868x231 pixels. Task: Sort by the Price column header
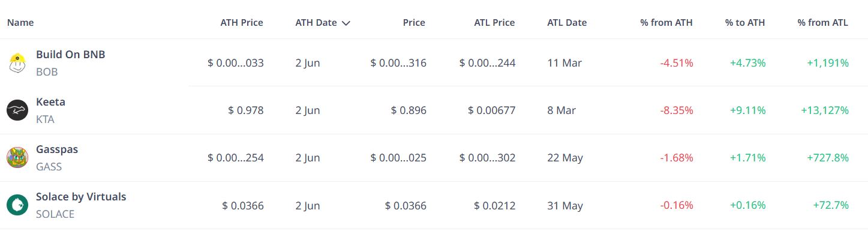(x=414, y=23)
